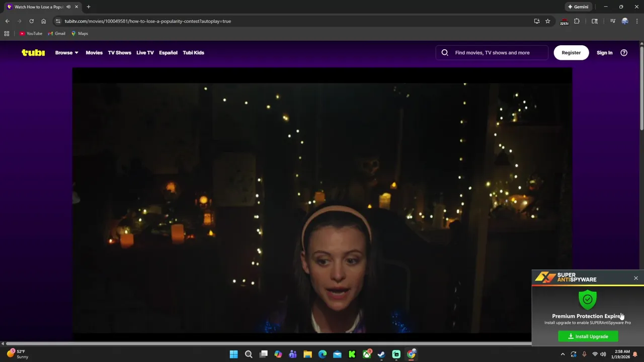Open the Xbox app on the taskbar
This screenshot has height=362, width=644.
367,354
